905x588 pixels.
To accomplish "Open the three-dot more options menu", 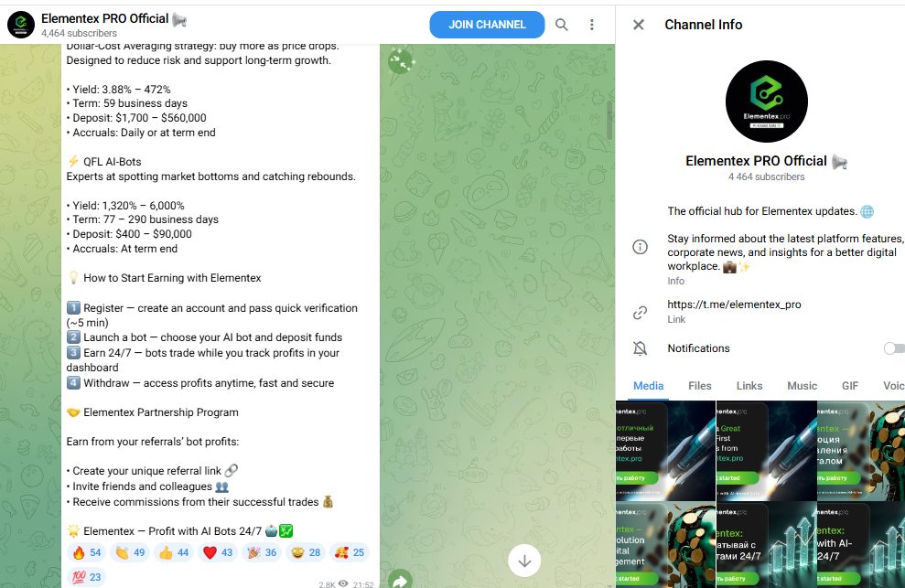I will click(x=592, y=25).
